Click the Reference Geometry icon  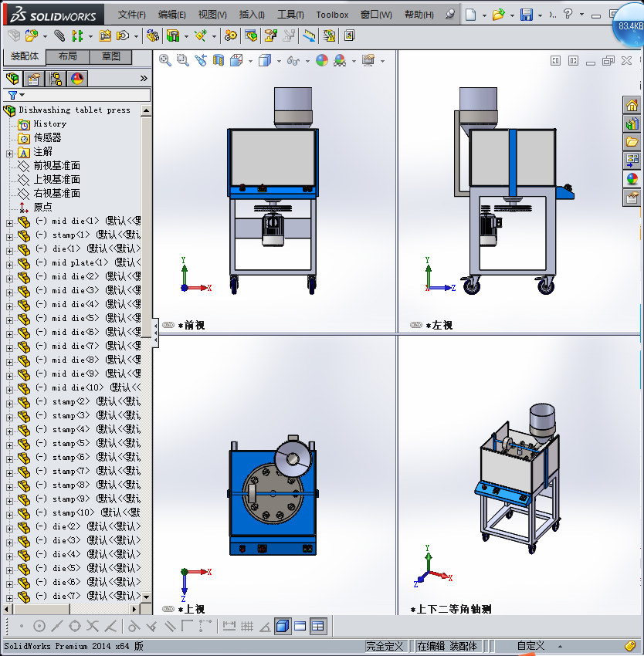tap(201, 36)
